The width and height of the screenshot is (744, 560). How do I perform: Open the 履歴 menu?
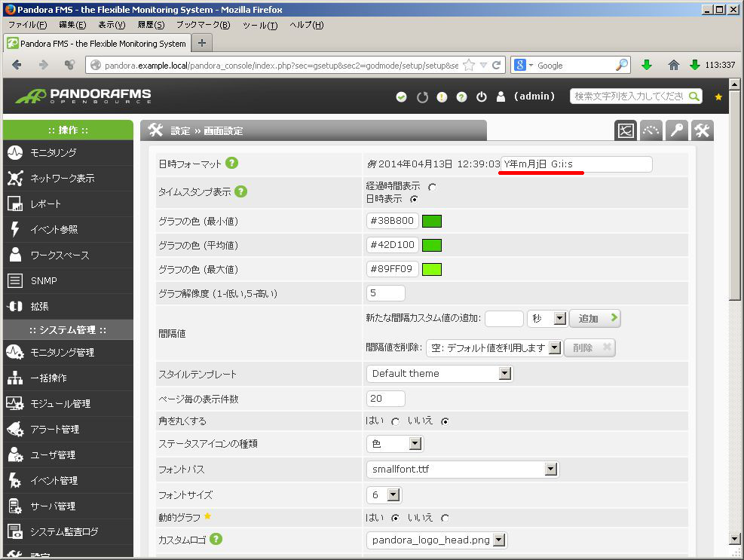151,25
